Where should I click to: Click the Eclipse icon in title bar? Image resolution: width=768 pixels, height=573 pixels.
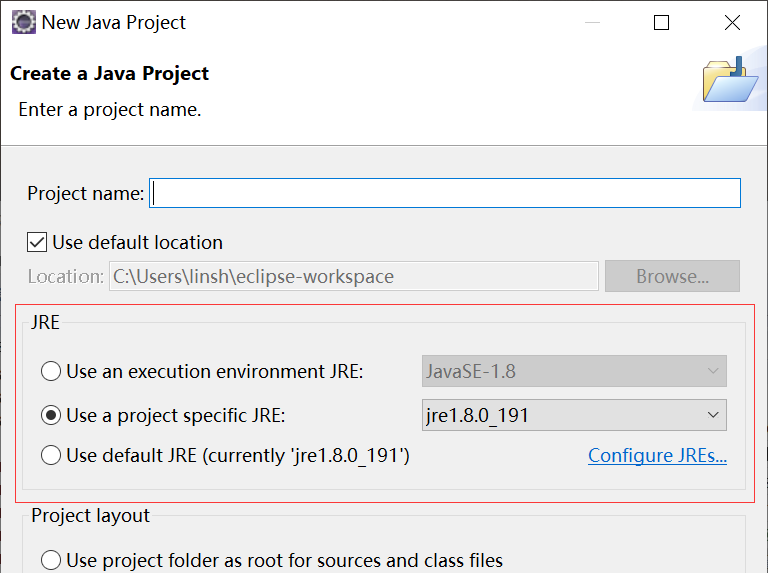pos(24,23)
